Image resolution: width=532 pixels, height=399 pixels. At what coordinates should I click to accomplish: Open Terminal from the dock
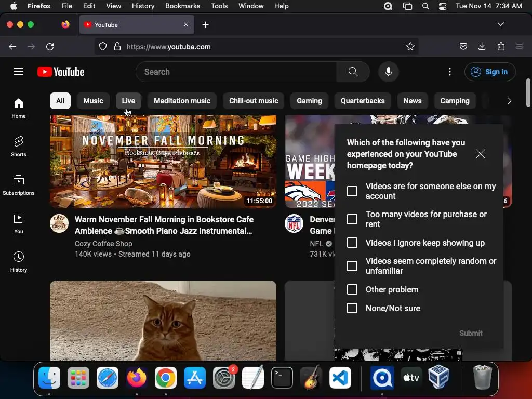click(x=282, y=378)
